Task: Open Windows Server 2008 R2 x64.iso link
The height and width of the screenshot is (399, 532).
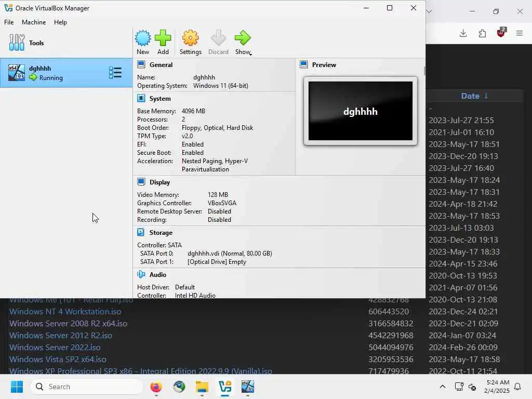Action: point(68,323)
